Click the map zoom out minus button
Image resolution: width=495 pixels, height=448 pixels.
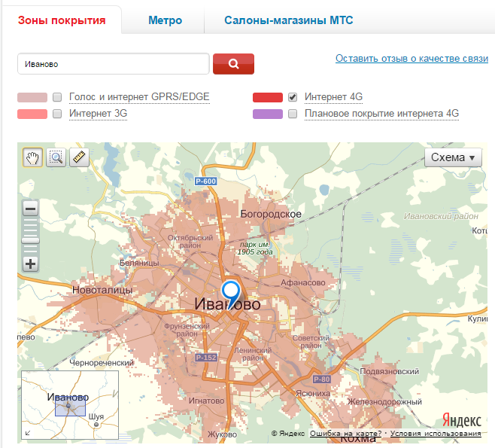click(x=31, y=209)
